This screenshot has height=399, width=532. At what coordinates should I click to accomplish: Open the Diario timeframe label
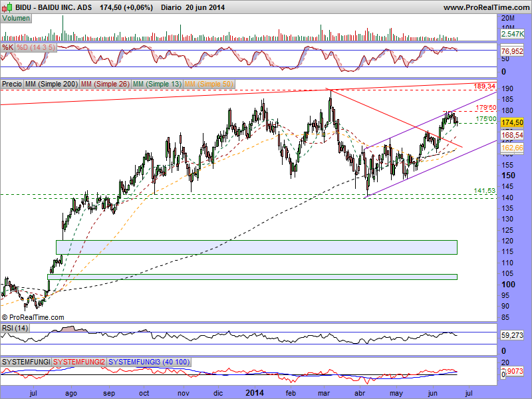(x=172, y=7)
